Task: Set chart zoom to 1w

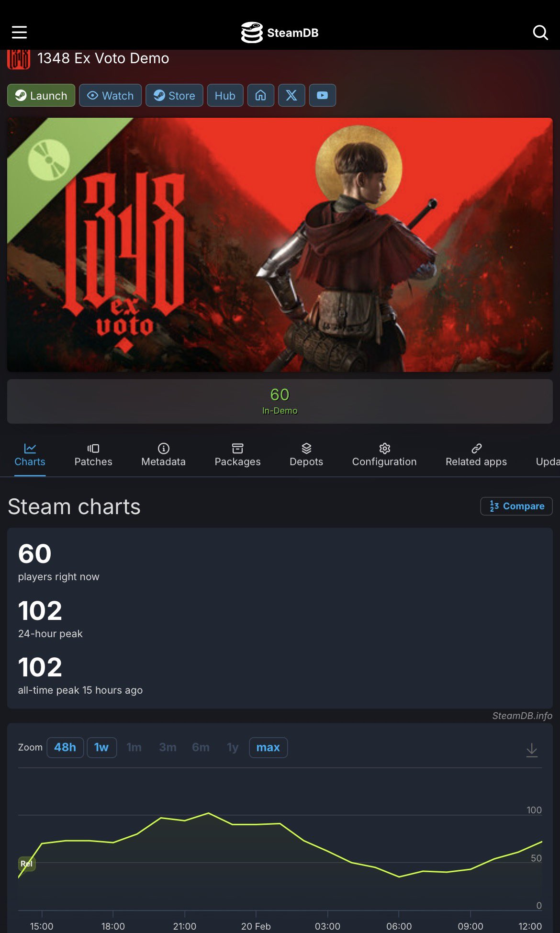Action: 101,747
